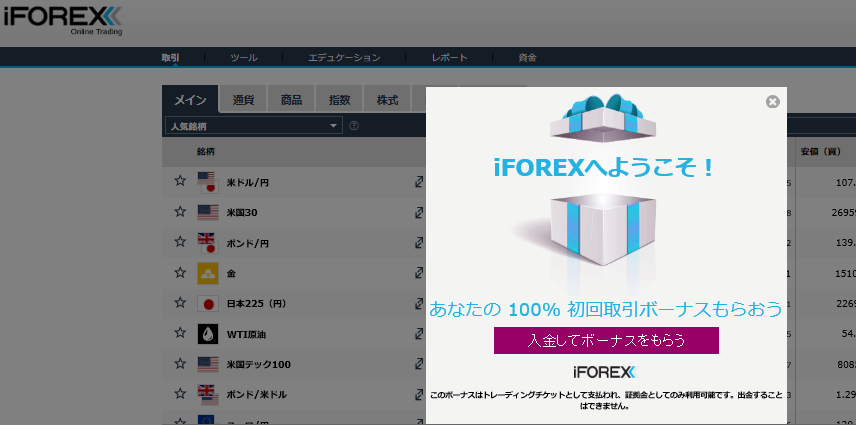The image size is (856, 425).
Task: Select the 金 instrument name
Action: 231,273
